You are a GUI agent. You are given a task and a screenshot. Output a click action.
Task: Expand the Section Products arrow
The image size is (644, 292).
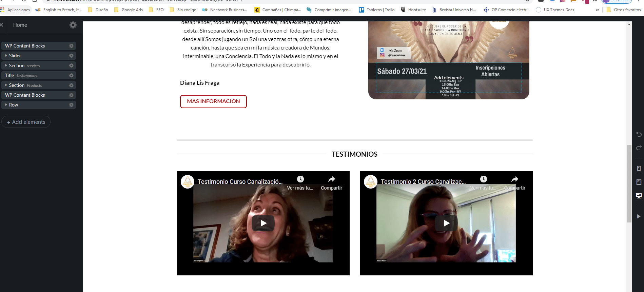(6, 85)
